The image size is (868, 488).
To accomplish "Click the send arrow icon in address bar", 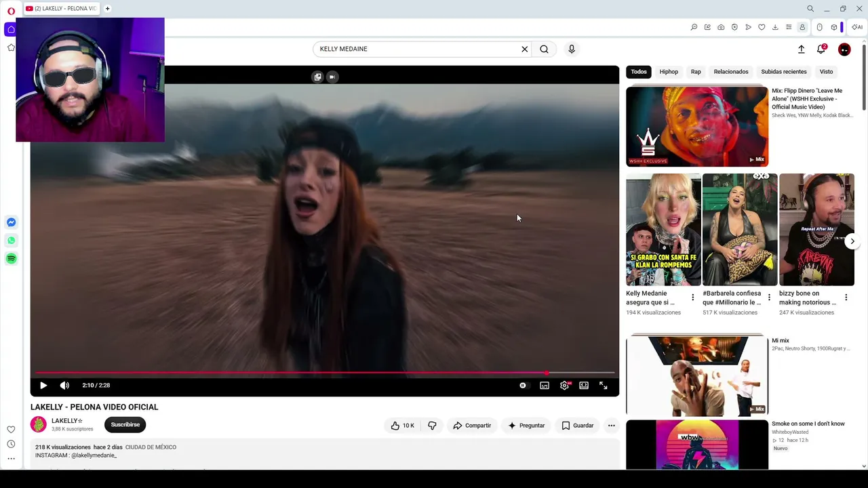I will tap(748, 27).
